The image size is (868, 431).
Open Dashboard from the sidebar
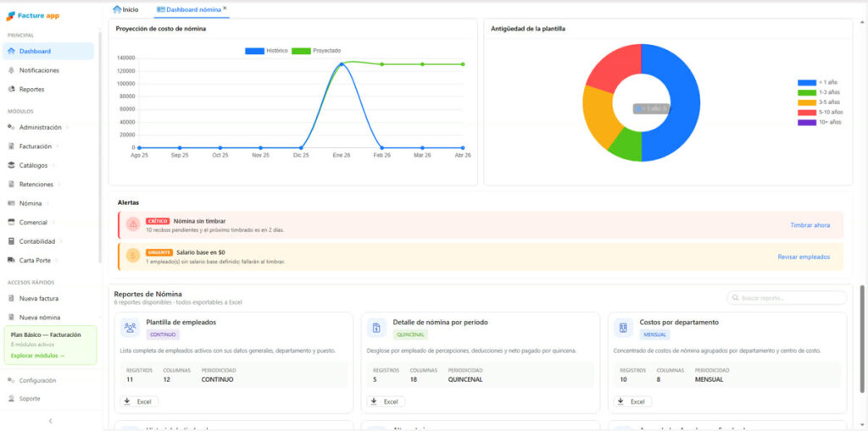(x=48, y=51)
